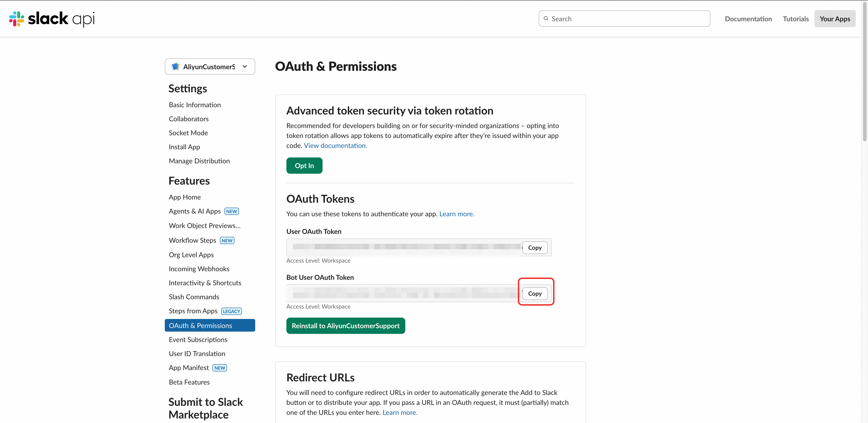Expand the AliyunCustomerSupport app selector dropdown
Viewport: 868px width, 423px height.
pos(210,67)
